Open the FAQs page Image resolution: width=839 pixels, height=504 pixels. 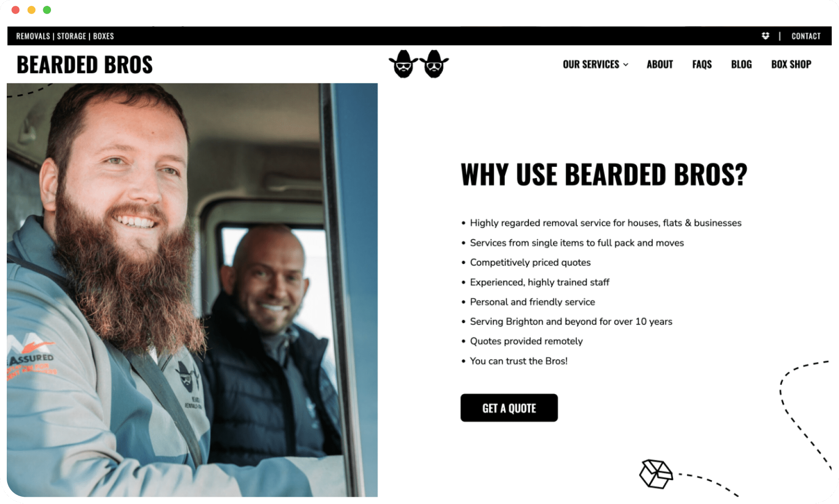click(702, 64)
